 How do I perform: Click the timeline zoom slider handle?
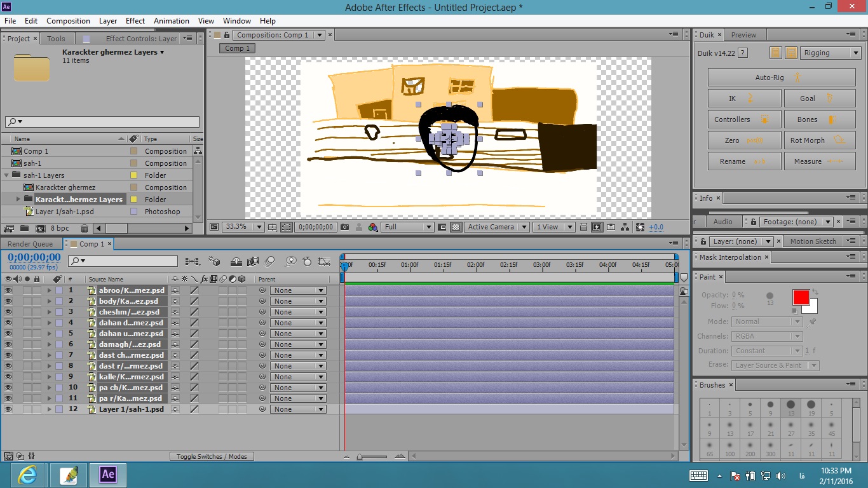point(359,456)
